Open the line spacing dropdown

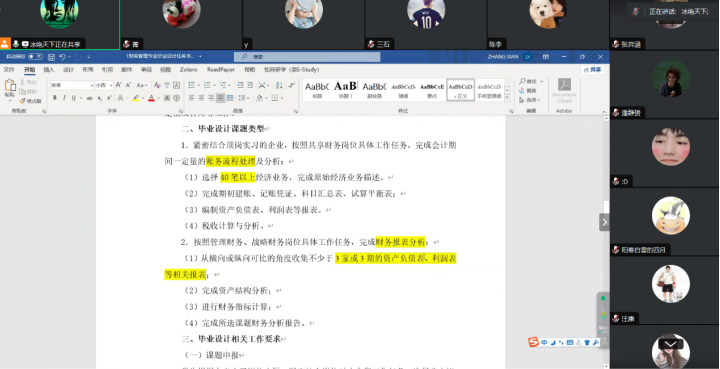coord(244,98)
